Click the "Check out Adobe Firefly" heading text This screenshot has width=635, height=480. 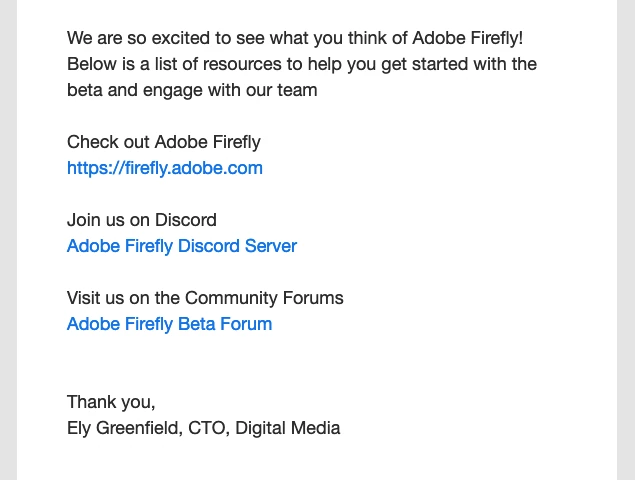163,142
